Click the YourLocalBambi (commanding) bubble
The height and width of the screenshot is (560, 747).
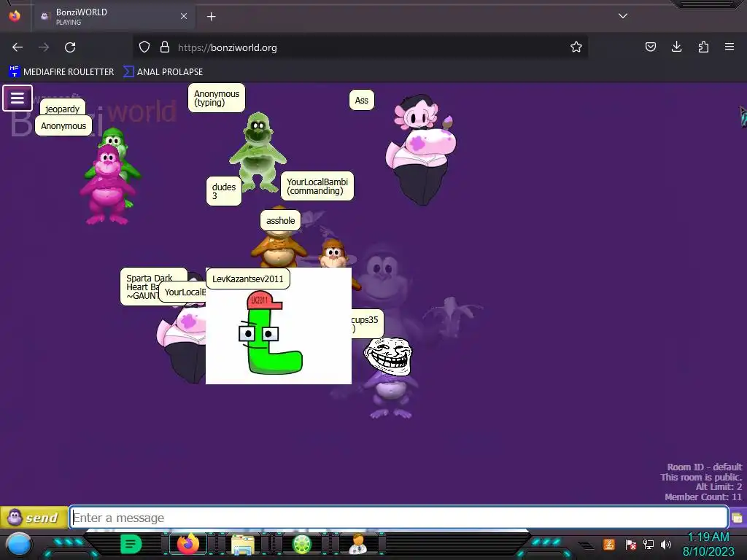click(x=317, y=186)
